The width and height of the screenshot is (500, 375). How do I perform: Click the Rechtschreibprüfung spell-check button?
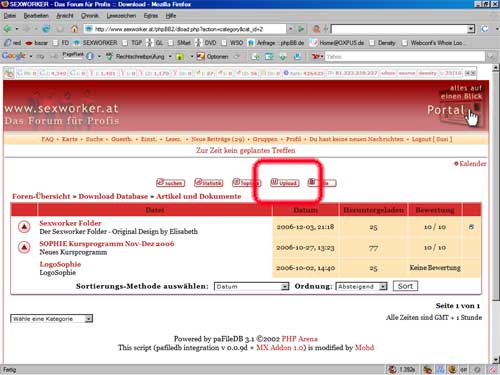(135, 56)
